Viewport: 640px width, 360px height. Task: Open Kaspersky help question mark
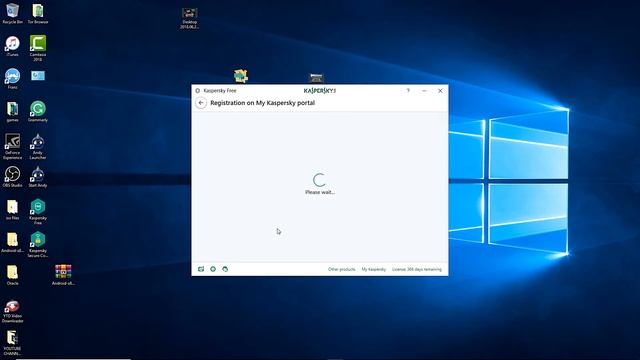408,91
